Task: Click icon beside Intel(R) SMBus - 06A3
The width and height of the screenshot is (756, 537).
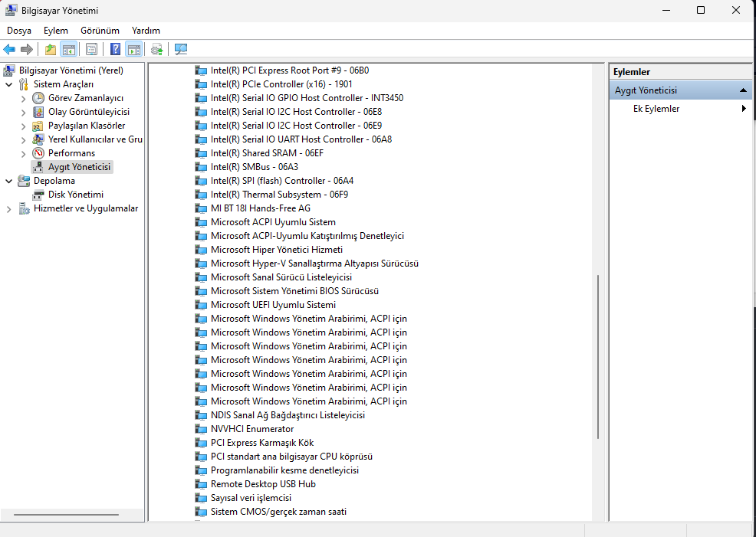Action: 201,167
